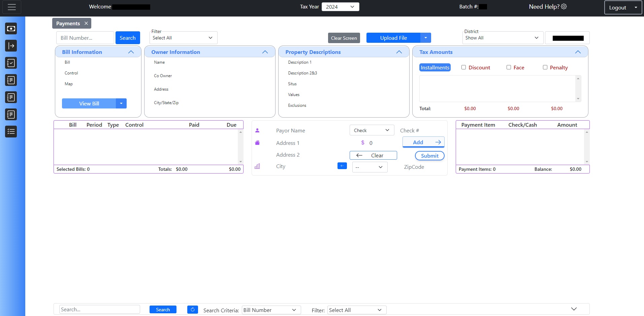The height and width of the screenshot is (316, 644).
Task: Click the arrow-into-bar sidebar icon
Action: (11, 46)
